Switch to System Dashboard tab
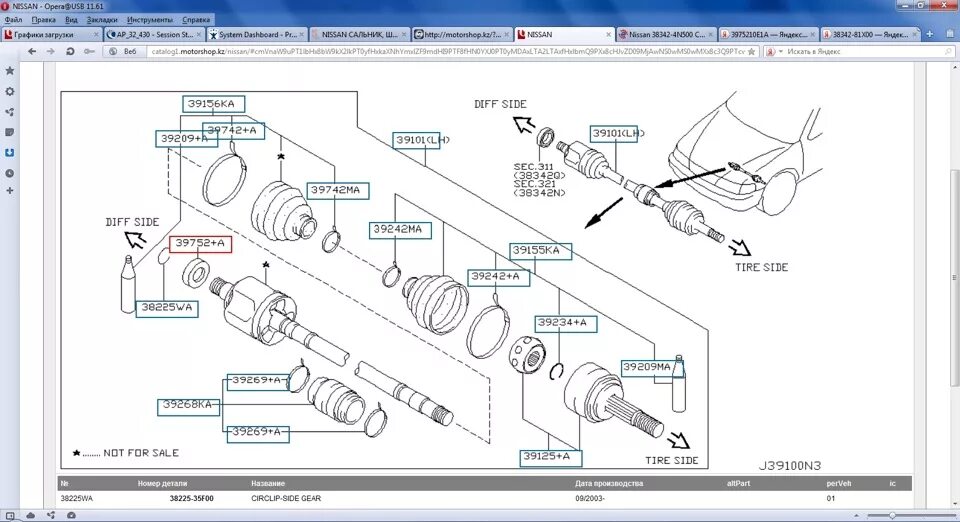960x522 pixels. click(256, 35)
